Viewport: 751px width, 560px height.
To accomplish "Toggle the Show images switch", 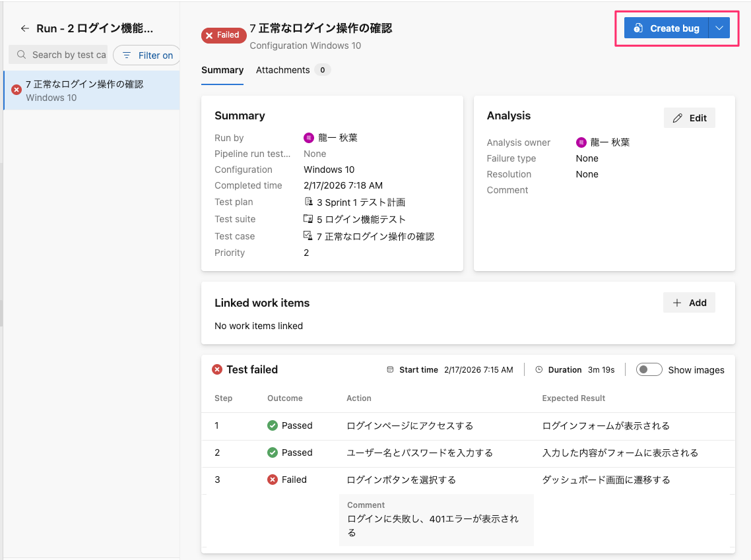I will 649,370.
